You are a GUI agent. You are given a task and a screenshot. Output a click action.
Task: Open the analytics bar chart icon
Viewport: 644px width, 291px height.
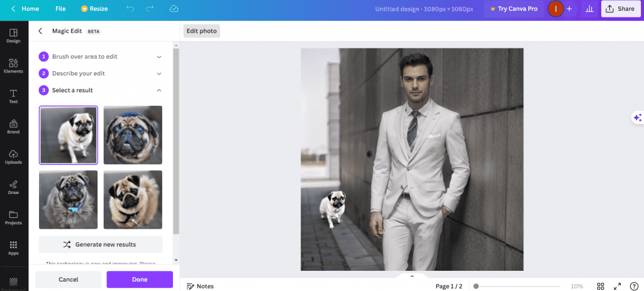click(589, 9)
